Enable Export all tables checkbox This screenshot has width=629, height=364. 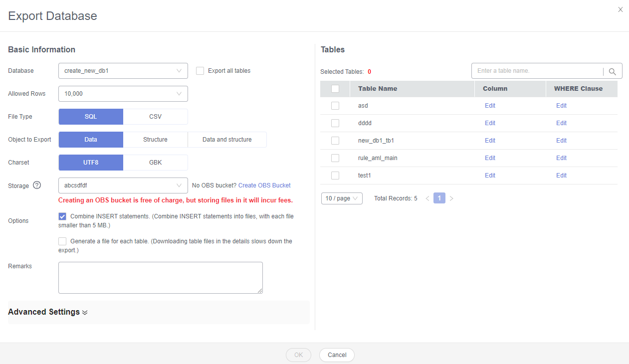tap(200, 71)
